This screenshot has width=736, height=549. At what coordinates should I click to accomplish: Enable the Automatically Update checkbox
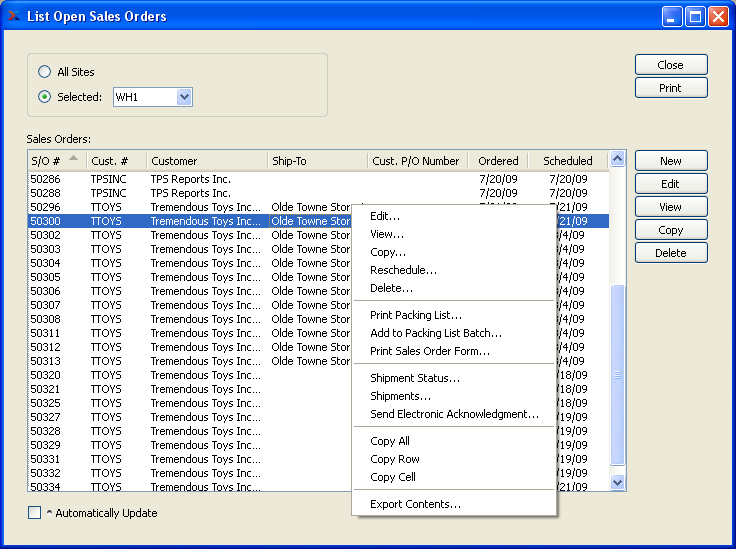[35, 513]
